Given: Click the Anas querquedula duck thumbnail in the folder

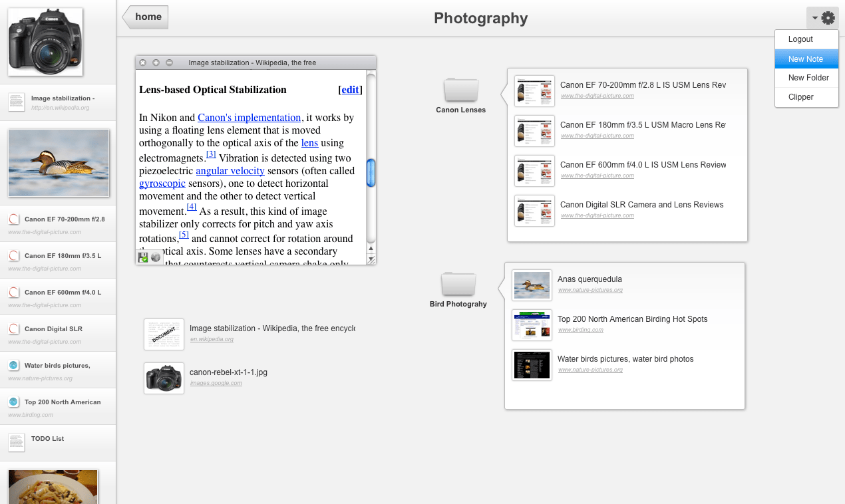Looking at the screenshot, I should click(532, 285).
